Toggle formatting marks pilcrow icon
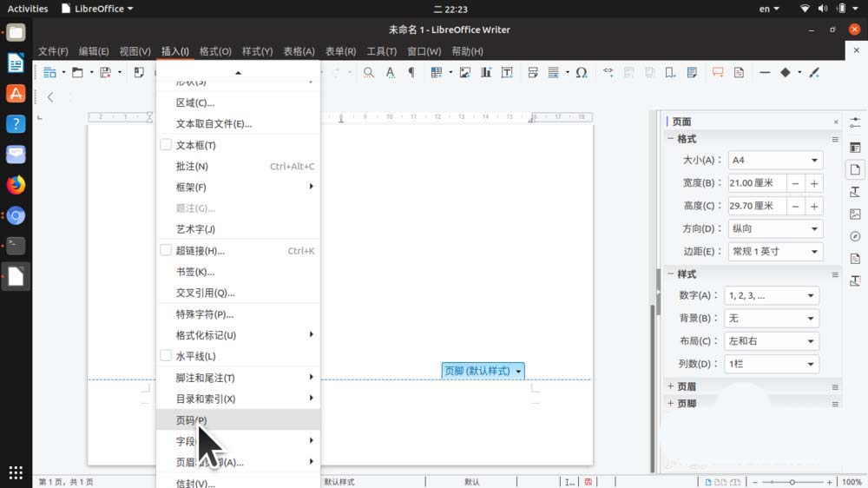868x488 pixels. [x=411, y=72]
